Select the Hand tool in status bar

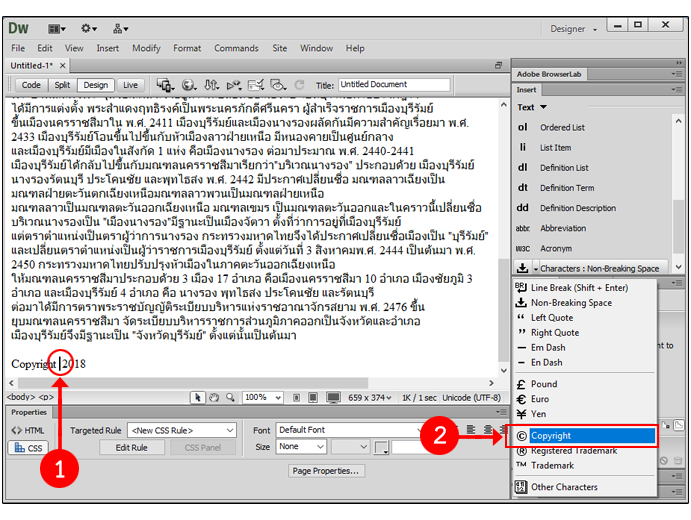212,397
